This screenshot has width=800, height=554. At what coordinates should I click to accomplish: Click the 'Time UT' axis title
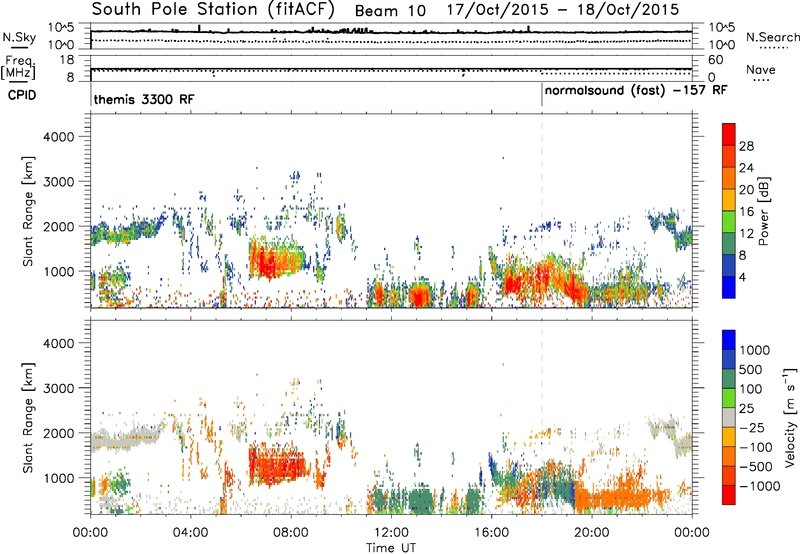391,548
